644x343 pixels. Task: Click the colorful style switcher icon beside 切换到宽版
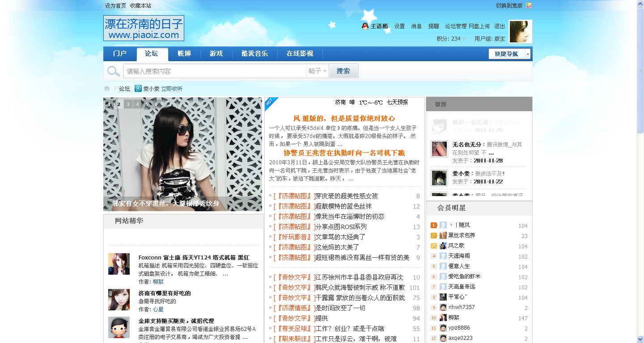(x=529, y=6)
